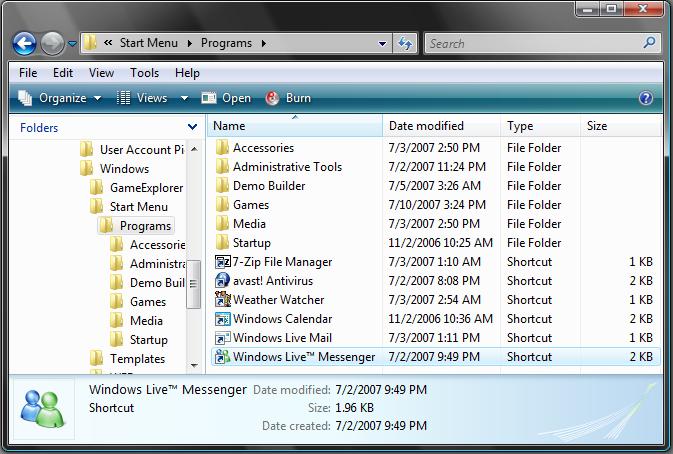Image resolution: width=673 pixels, height=454 pixels.
Task: Open the Views dropdown arrow
Action: click(184, 98)
